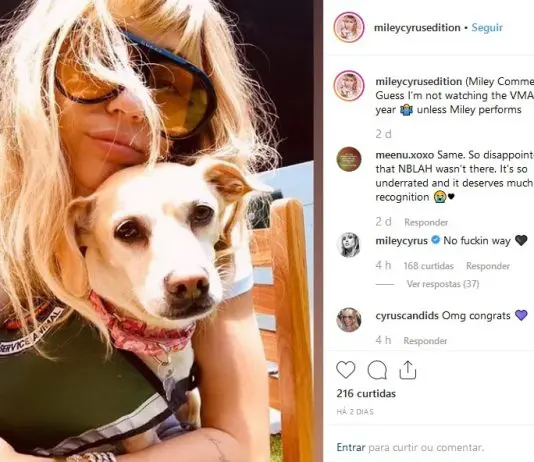534x462 pixels.
Task: Click the blue verified badge next to mileycyrus
Action: (436, 240)
